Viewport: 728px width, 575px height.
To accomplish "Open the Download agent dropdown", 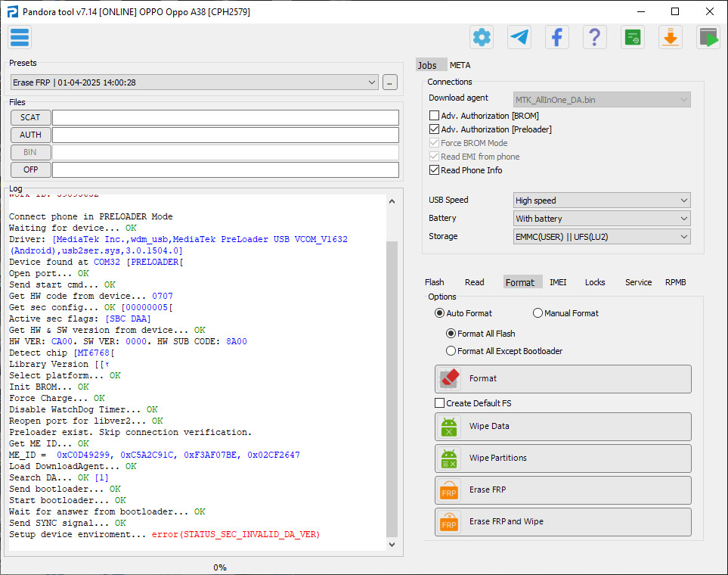I will coord(602,99).
